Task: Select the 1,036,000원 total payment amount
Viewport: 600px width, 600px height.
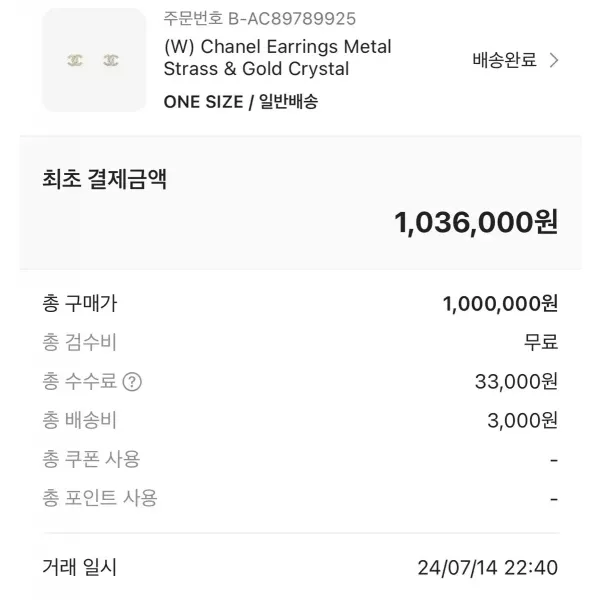Action: click(x=476, y=222)
